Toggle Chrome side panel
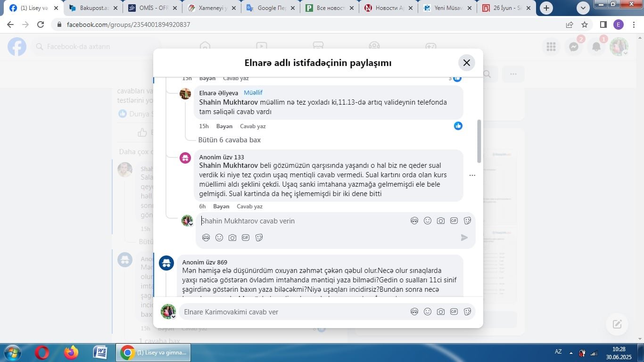 [603, 25]
